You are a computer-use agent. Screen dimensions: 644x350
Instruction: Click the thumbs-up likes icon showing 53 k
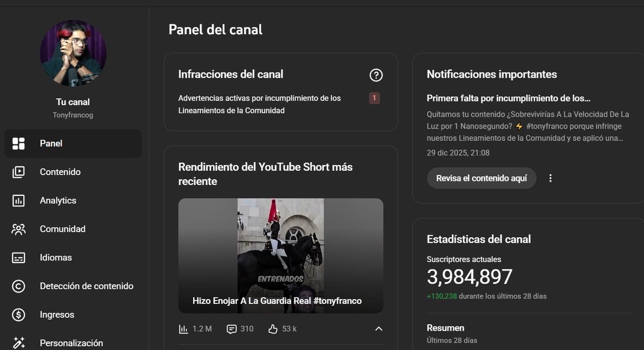[x=273, y=329]
